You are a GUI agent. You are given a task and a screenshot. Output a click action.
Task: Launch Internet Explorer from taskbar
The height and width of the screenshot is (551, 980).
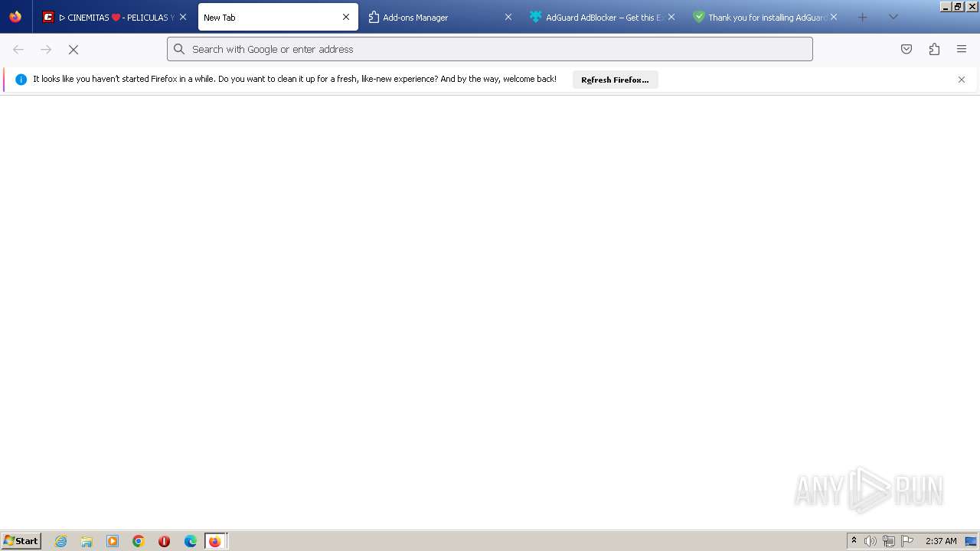click(x=61, y=541)
